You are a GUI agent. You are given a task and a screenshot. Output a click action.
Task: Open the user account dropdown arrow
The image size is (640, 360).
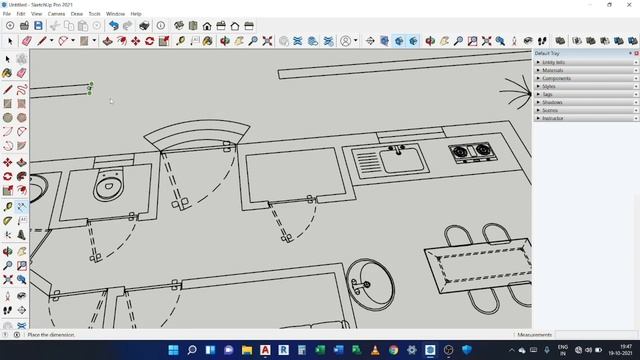(356, 41)
